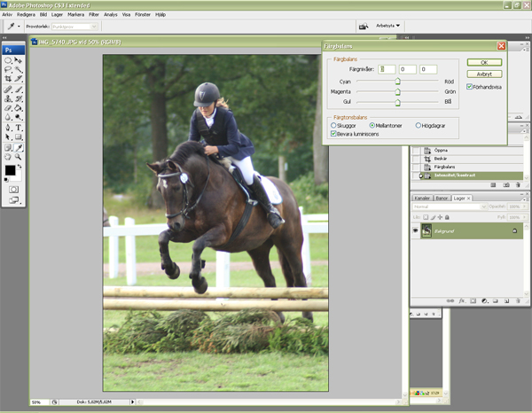Image resolution: width=532 pixels, height=413 pixels.
Task: Delete history state trash icon
Action: (518, 185)
